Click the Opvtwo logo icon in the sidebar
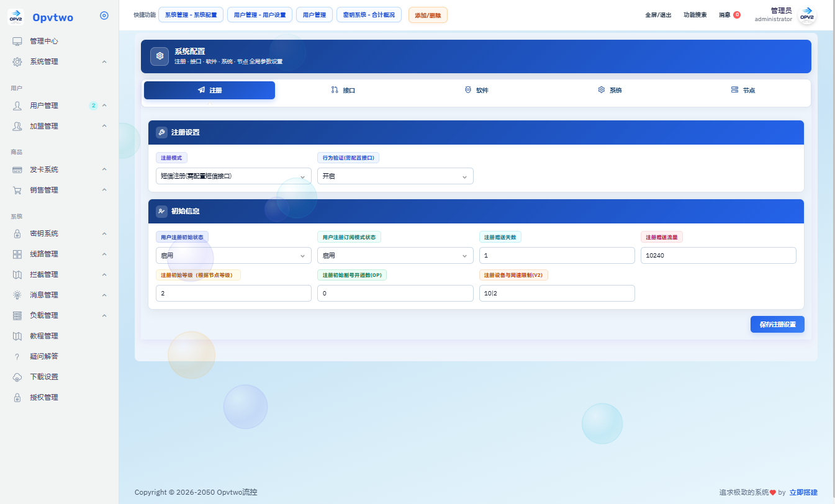Image resolution: width=835 pixels, height=504 pixels. click(x=16, y=17)
